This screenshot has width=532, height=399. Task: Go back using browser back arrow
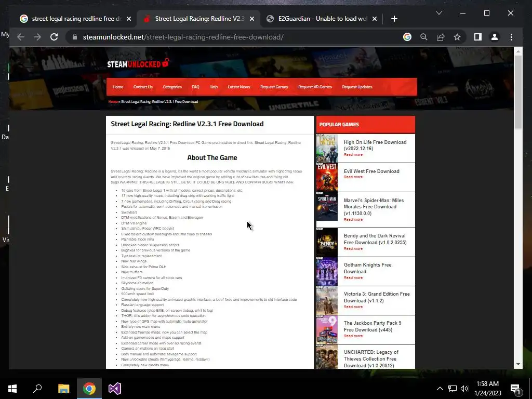click(x=21, y=37)
